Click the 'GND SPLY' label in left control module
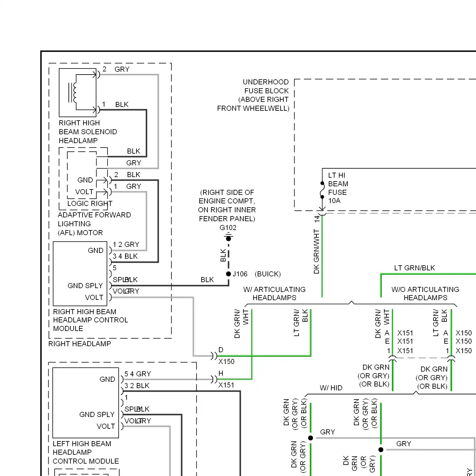 click(97, 414)
